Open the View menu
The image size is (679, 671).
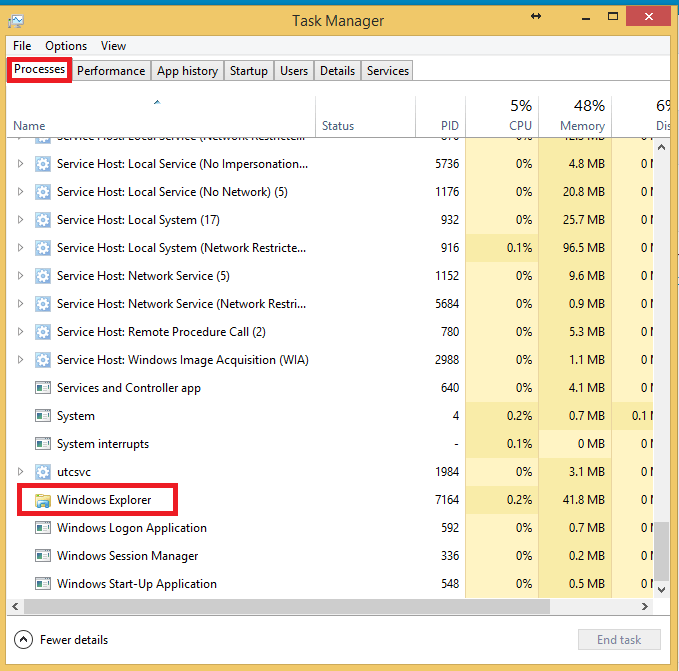tap(113, 46)
